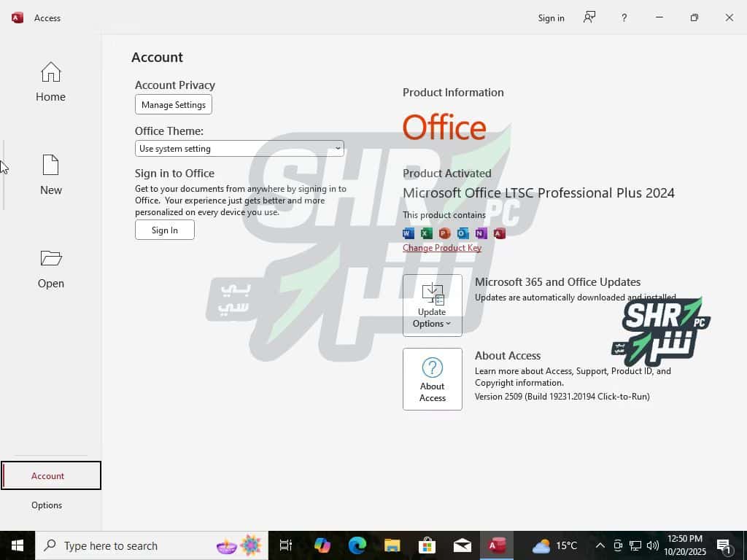This screenshot has height=560, width=747.
Task: Open the Help question mark icon
Action: [x=624, y=17]
